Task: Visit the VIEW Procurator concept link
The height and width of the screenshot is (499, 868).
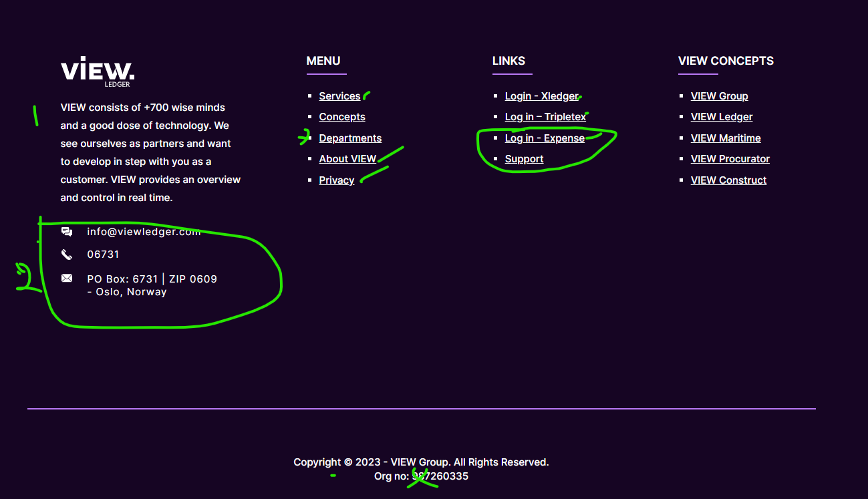Action: tap(730, 159)
